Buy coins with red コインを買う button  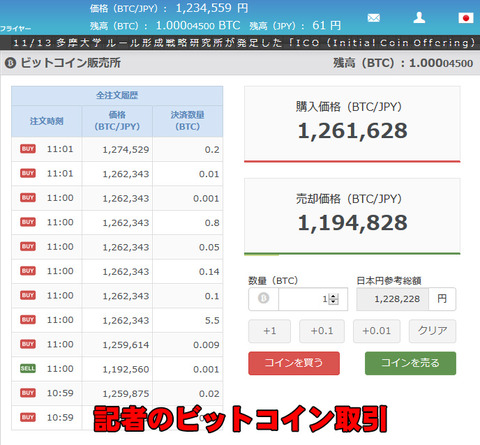(294, 363)
